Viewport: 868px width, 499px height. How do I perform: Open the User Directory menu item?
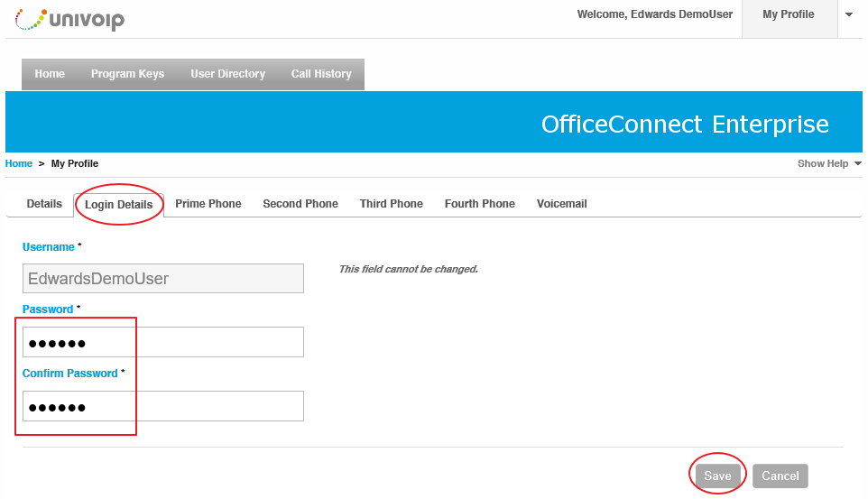[228, 74]
